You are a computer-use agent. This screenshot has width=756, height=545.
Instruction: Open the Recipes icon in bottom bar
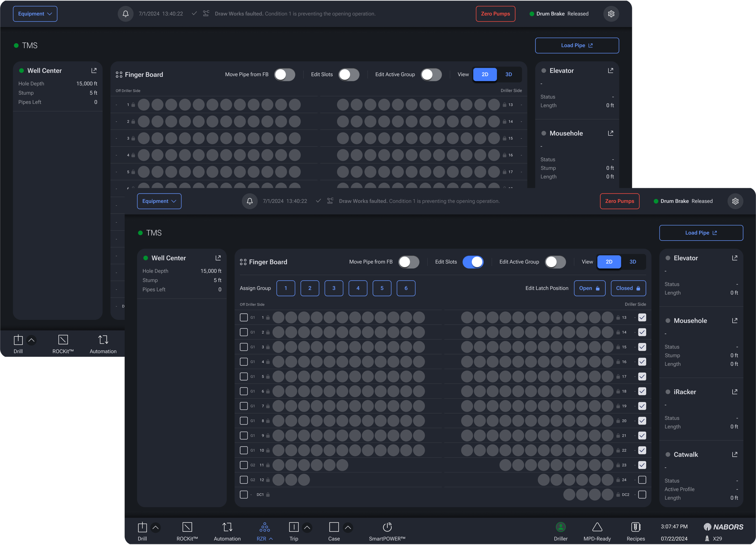coord(635,527)
